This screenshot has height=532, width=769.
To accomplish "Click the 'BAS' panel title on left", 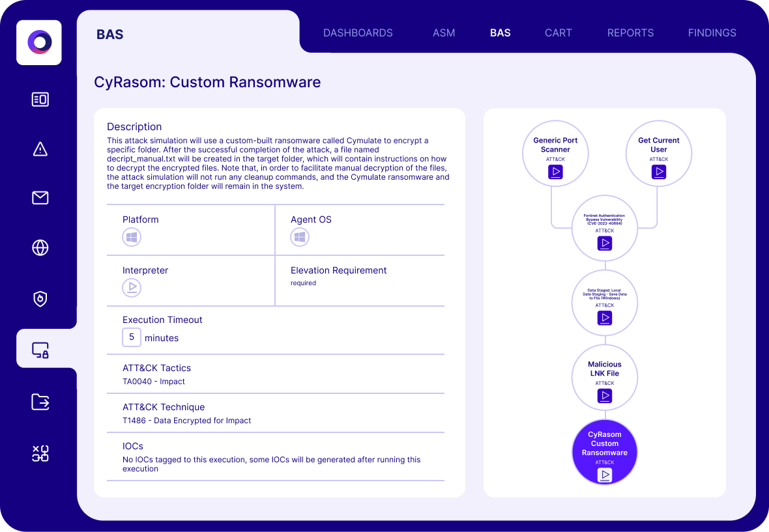I will (110, 35).
